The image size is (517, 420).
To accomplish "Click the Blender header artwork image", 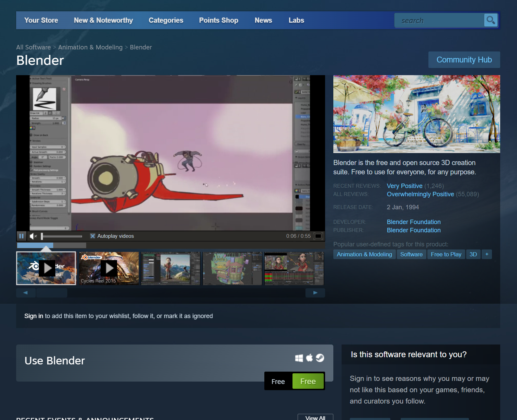I will pos(417,114).
